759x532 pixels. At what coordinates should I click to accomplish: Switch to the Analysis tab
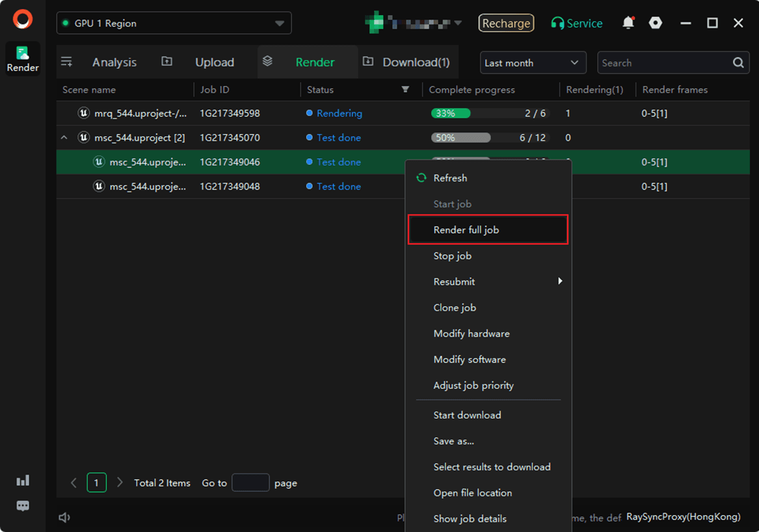coord(114,62)
